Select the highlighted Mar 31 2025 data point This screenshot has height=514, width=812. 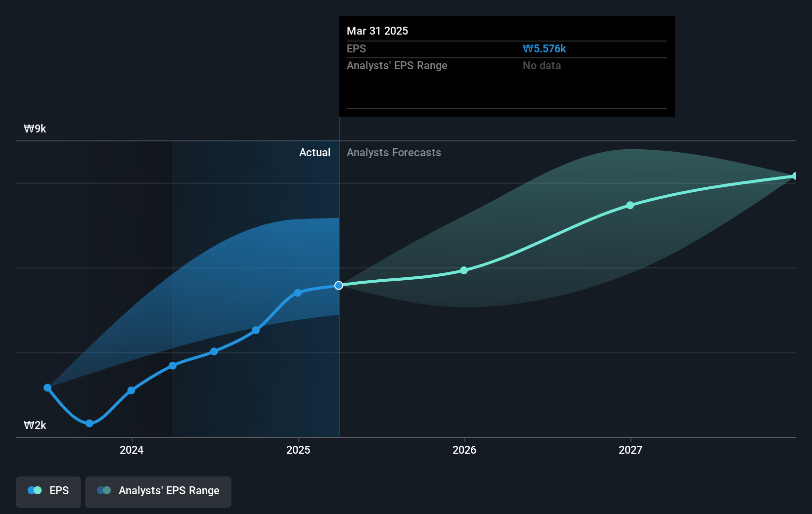339,285
